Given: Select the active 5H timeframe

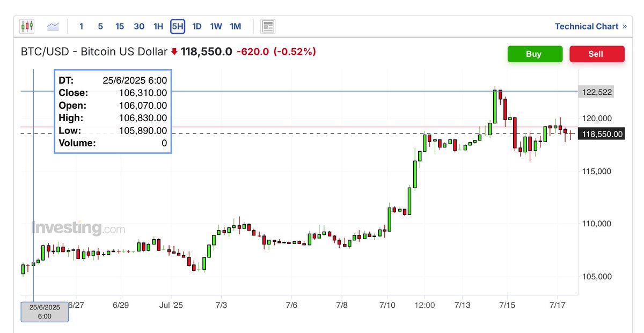Looking at the screenshot, I should pos(178,26).
